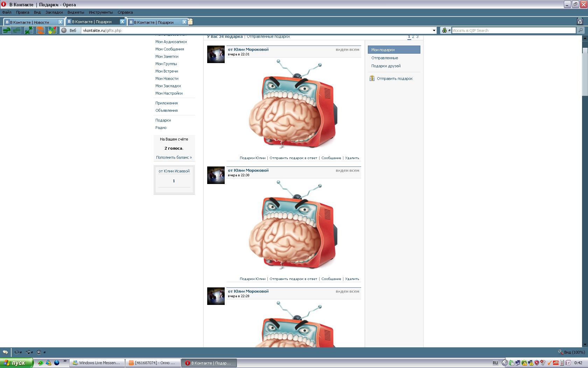
Task: Click the magnifier search go button
Action: click(x=581, y=30)
